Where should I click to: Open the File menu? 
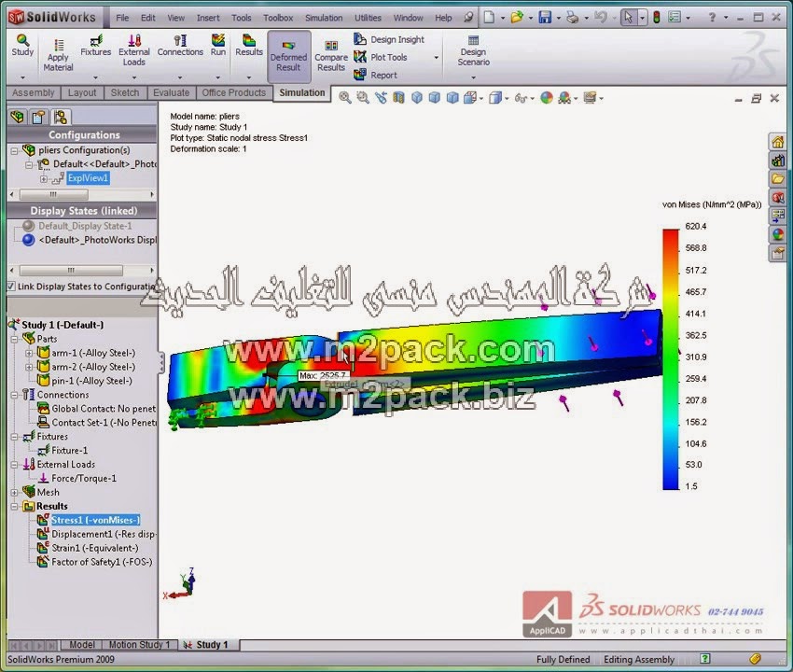(122, 18)
